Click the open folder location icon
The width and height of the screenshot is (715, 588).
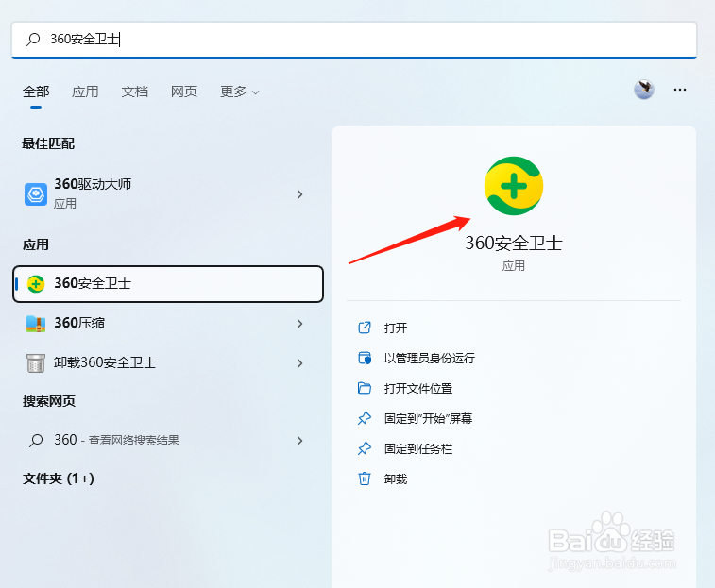pos(365,388)
